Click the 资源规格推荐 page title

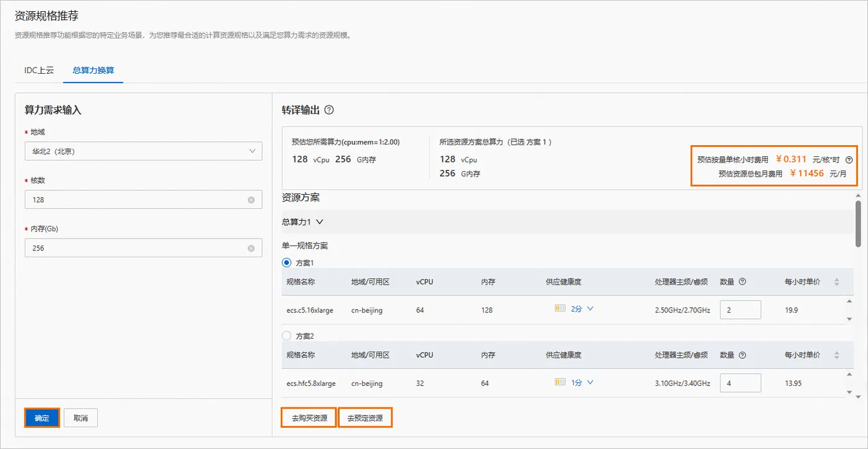pos(46,16)
